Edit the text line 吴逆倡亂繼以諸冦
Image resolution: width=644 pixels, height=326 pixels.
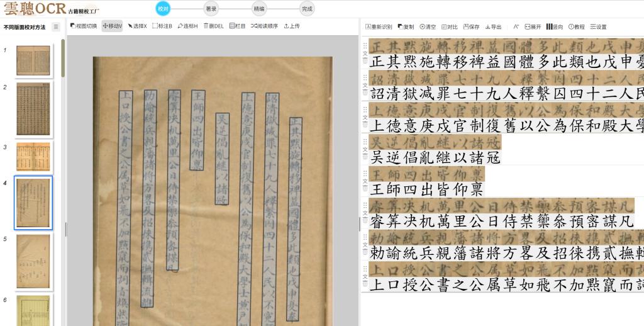click(x=435, y=157)
